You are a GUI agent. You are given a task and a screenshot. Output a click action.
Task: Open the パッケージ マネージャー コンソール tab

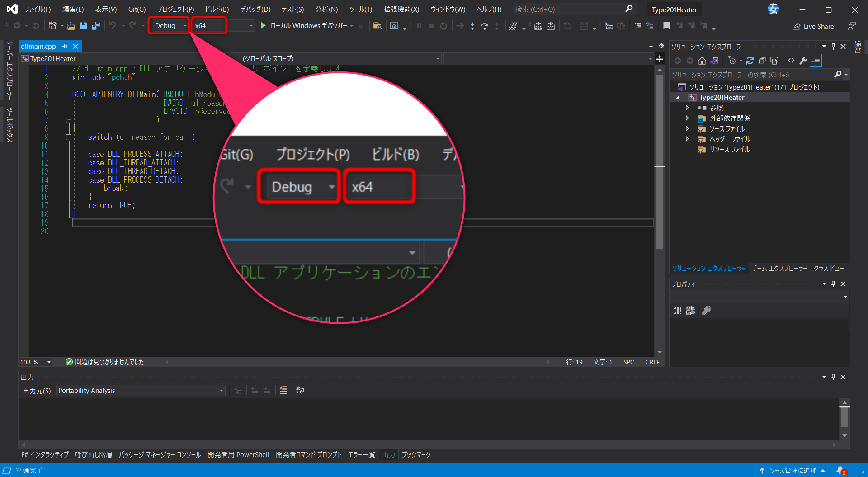[160, 455]
